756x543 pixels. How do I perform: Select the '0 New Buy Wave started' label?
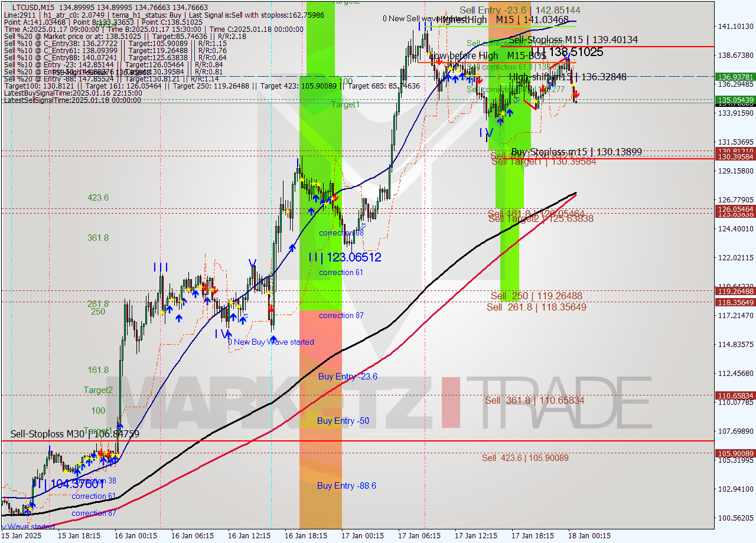pos(271,342)
